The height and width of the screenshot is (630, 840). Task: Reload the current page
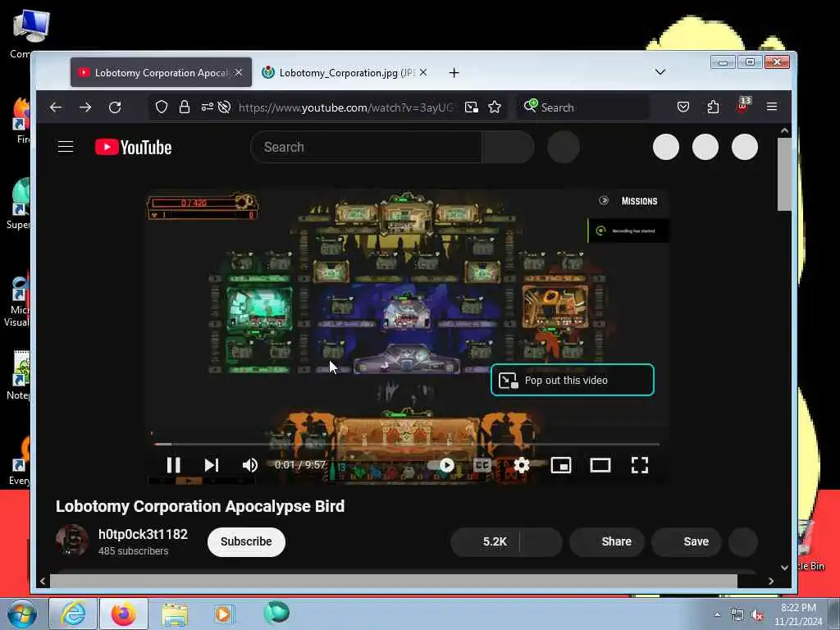pos(115,107)
